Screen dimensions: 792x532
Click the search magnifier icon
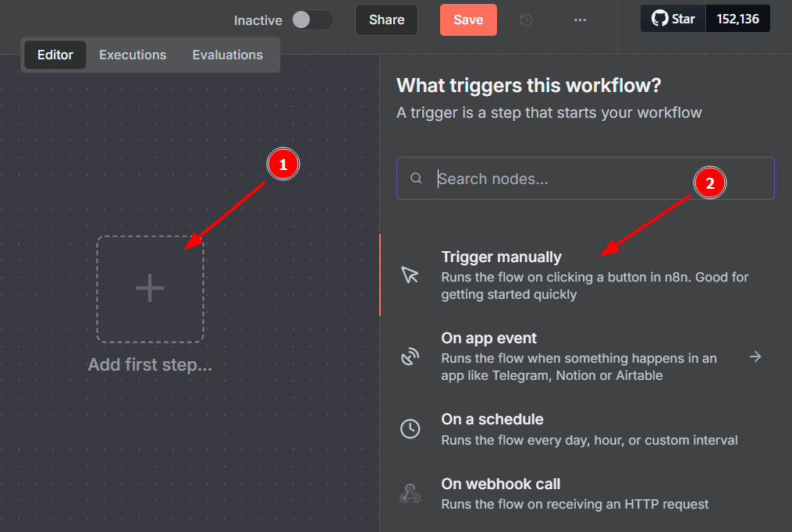click(416, 178)
